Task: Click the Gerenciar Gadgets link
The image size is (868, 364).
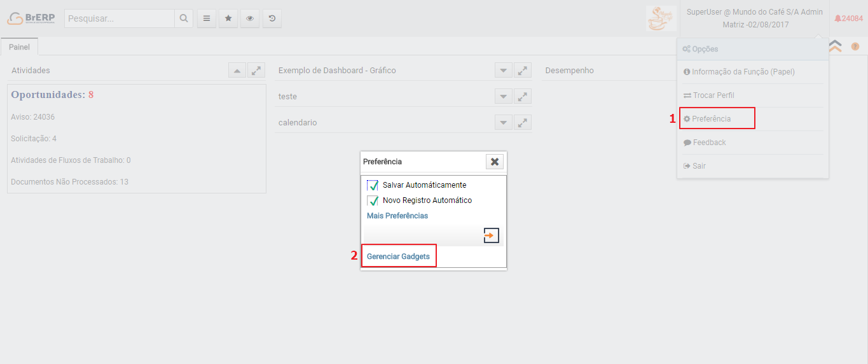Action: (398, 256)
